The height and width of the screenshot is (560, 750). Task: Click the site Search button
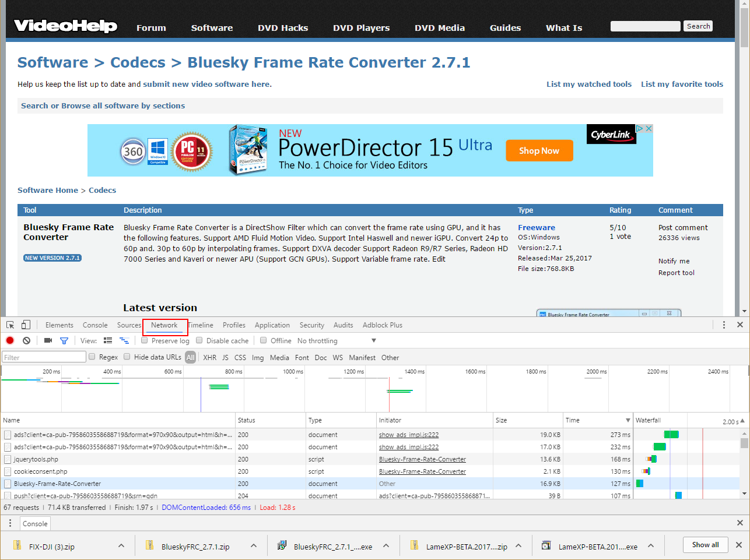pos(698,26)
